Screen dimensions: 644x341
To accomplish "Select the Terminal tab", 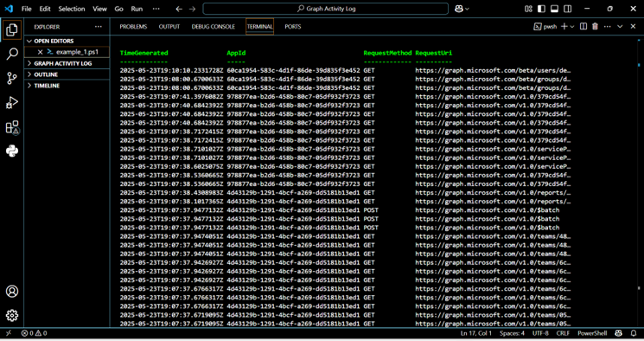I will [259, 27].
